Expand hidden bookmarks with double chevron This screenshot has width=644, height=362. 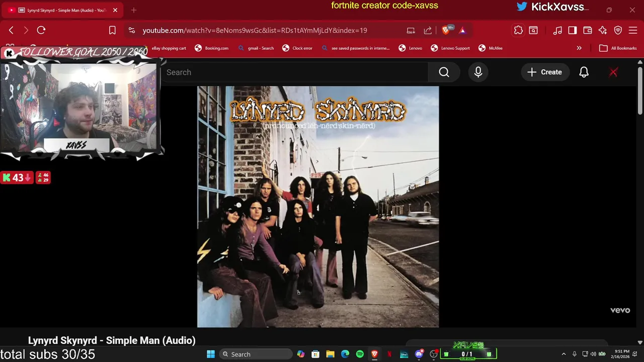(579, 48)
